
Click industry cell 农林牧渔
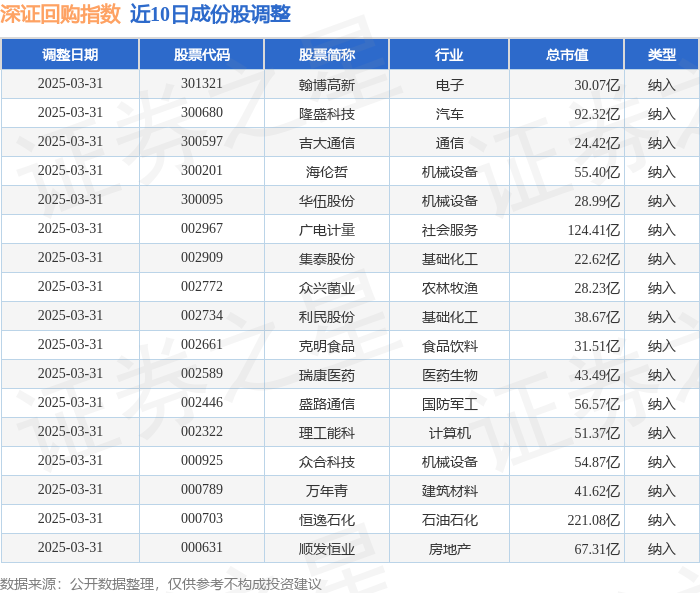click(450, 288)
